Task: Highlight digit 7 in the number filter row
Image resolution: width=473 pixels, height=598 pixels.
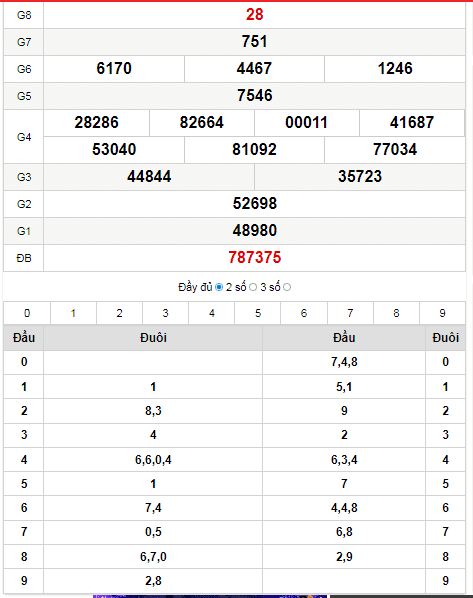Action: pos(350,313)
